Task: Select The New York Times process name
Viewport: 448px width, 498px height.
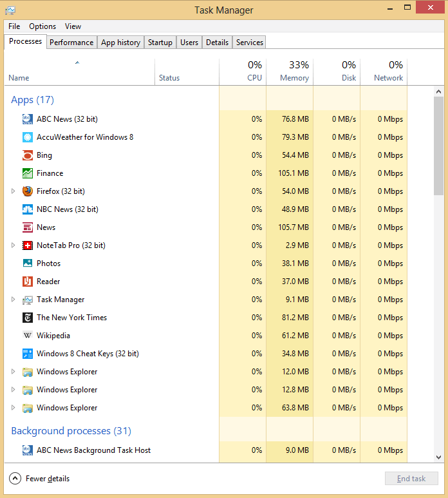Action: pyautogui.click(x=71, y=318)
